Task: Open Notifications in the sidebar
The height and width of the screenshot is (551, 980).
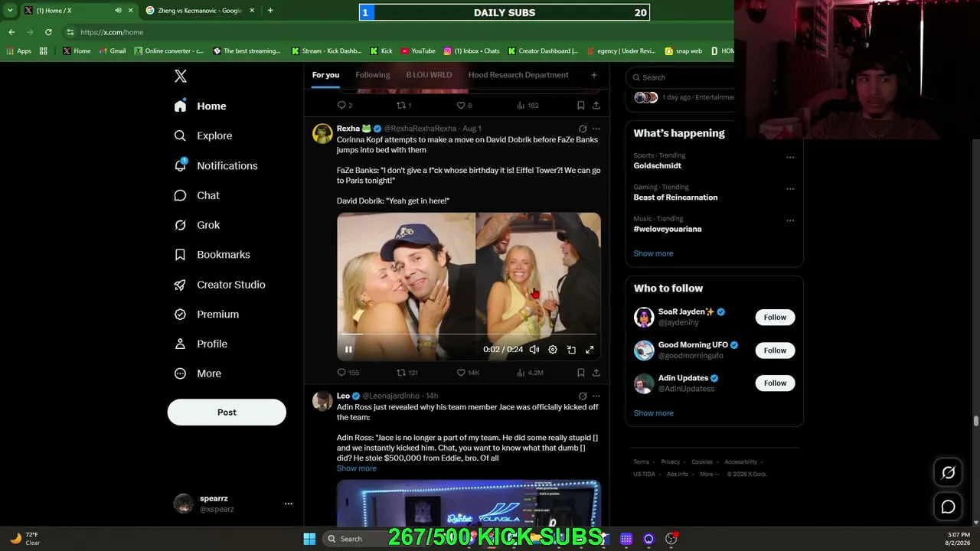Action: (x=215, y=165)
